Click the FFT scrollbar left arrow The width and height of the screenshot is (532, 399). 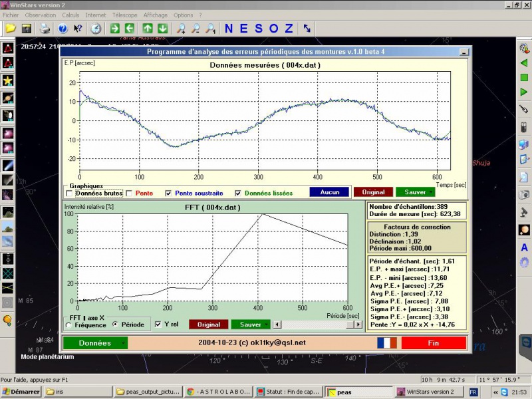click(277, 325)
